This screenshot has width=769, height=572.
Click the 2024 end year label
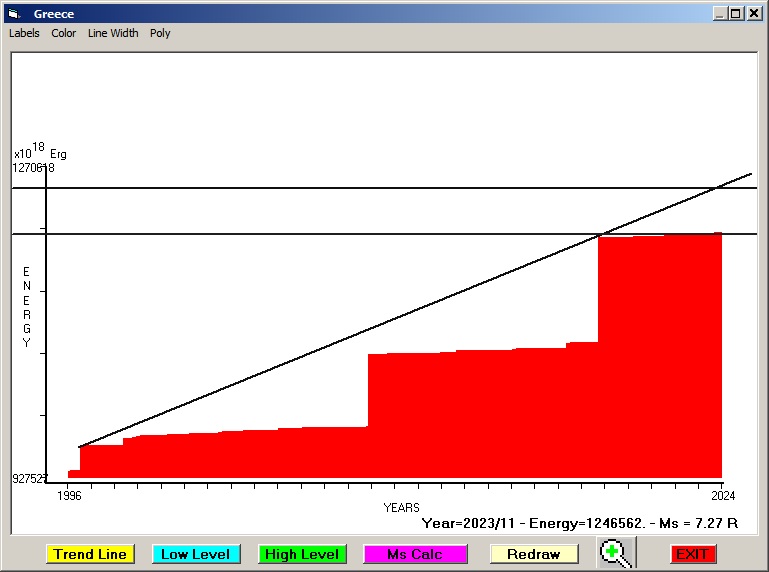pos(722,496)
